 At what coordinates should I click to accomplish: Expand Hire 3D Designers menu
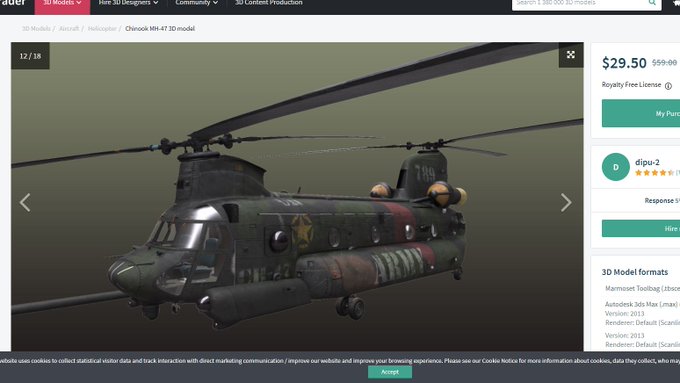tap(128, 3)
